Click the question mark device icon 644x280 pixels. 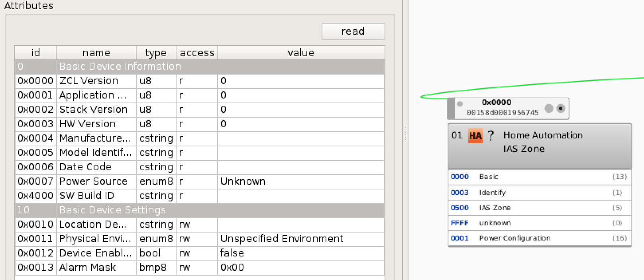(x=491, y=136)
